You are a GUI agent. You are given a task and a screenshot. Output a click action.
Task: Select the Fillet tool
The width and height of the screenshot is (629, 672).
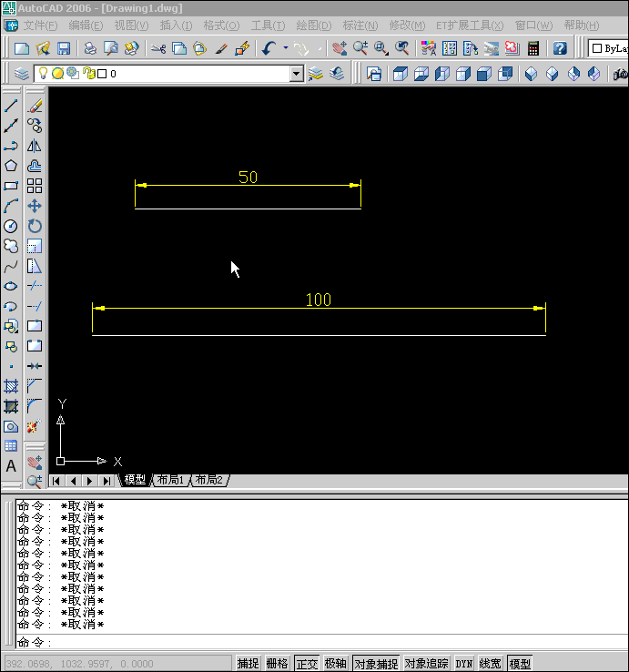pos(35,406)
